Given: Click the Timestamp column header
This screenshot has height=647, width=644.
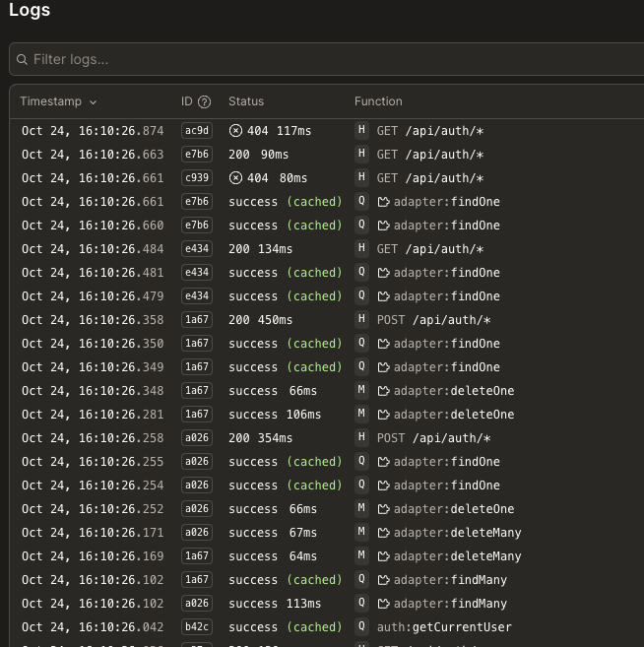Looking at the screenshot, I should (x=52, y=101).
